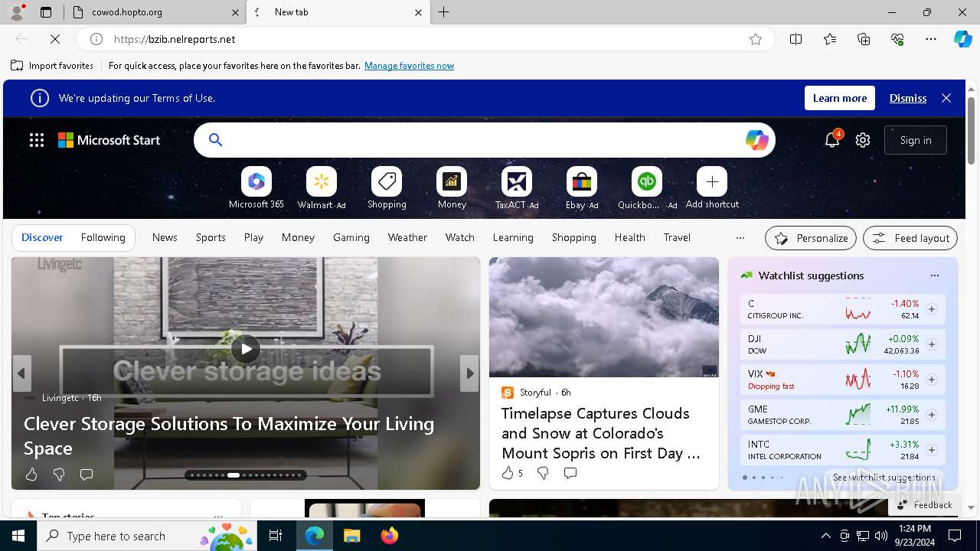Like the Clever Storage Solutions article
Screen dimensions: 980x551
tap(31, 474)
